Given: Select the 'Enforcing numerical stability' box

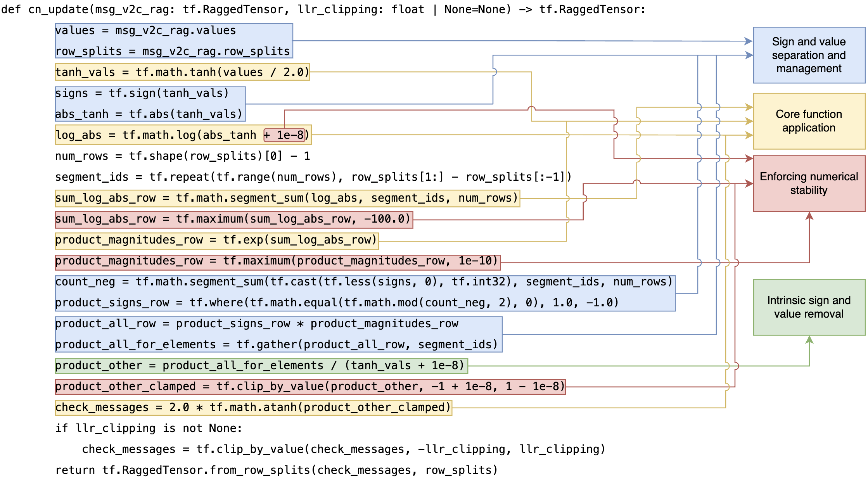Looking at the screenshot, I should click(809, 183).
